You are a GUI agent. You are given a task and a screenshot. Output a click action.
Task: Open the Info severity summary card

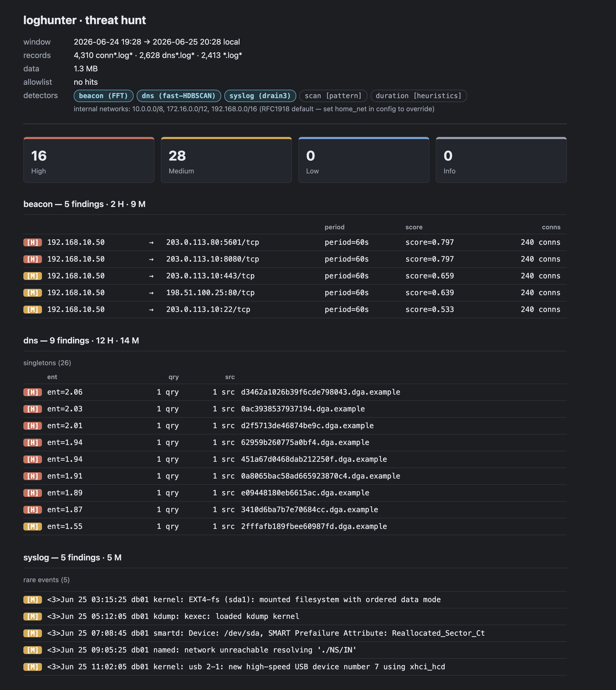click(x=501, y=160)
